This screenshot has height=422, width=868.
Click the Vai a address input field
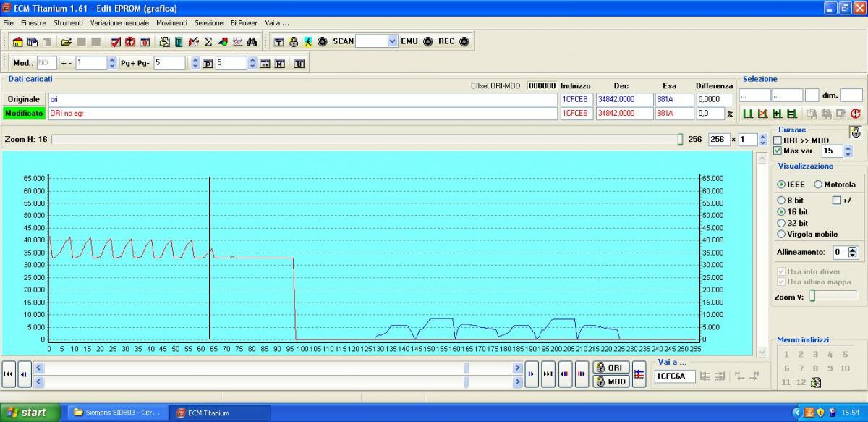[x=674, y=376]
